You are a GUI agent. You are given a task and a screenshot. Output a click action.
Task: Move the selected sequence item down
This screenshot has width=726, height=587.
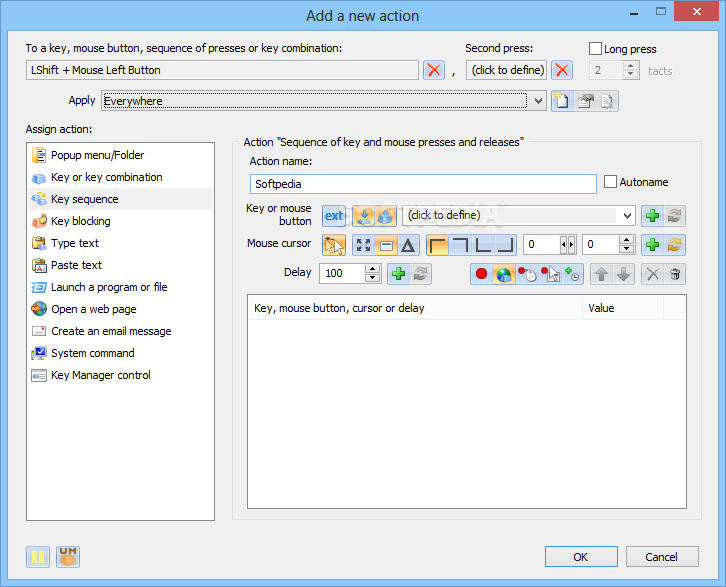pos(624,274)
